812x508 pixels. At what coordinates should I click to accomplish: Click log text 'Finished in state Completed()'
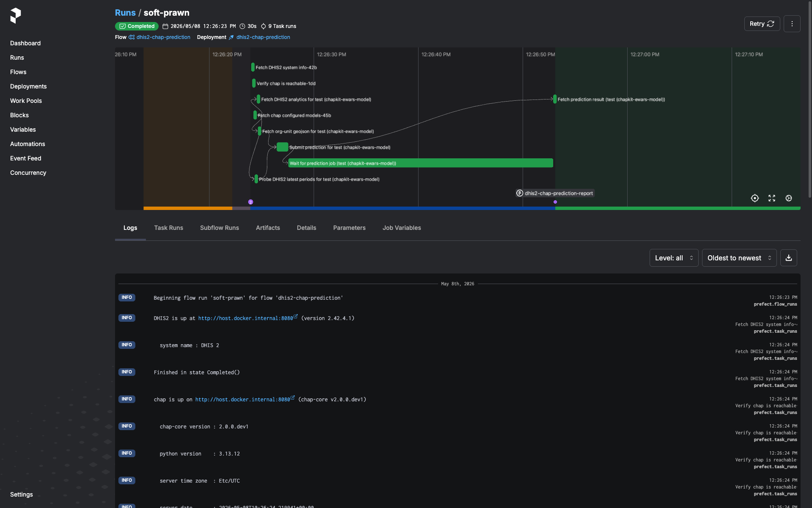[197, 373]
